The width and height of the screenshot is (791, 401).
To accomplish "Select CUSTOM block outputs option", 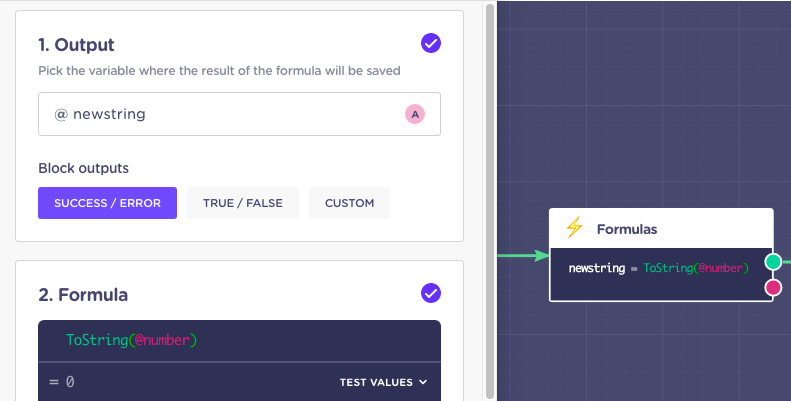I will [x=349, y=203].
